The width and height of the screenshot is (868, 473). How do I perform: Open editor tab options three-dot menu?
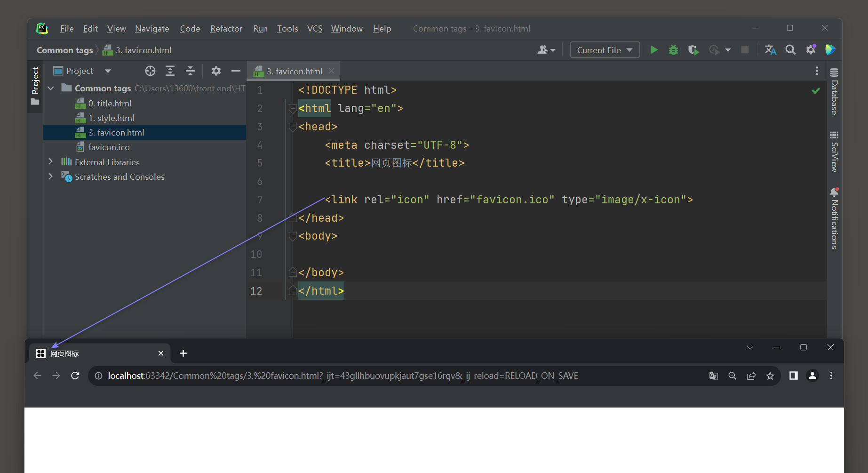click(817, 71)
